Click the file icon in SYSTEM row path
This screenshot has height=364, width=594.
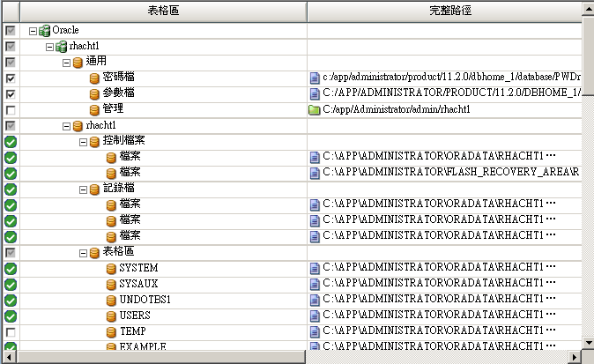pos(315,269)
